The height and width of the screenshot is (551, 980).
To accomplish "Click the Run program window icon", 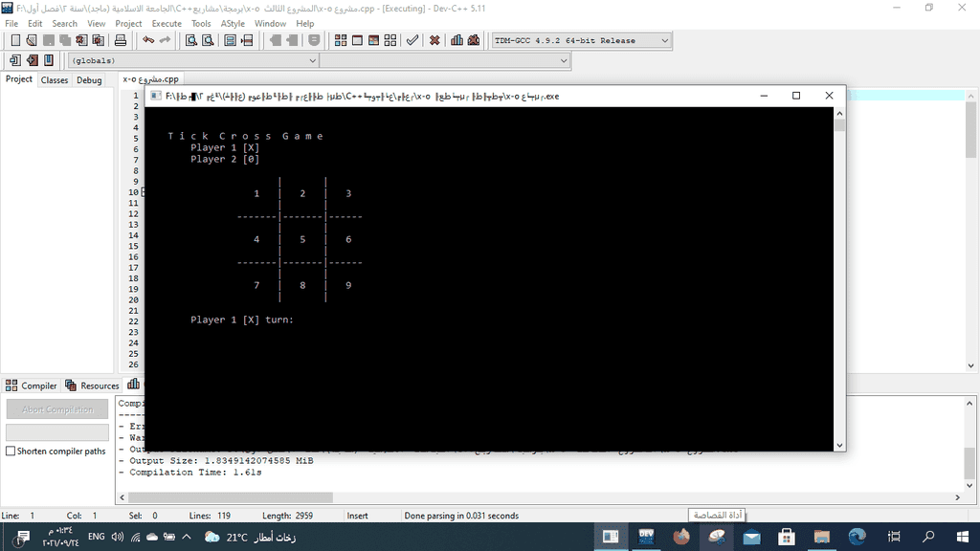I will (357, 40).
